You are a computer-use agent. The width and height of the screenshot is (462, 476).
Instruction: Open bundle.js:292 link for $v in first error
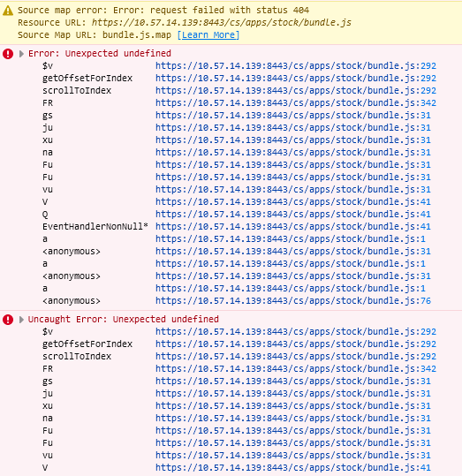tap(296, 66)
